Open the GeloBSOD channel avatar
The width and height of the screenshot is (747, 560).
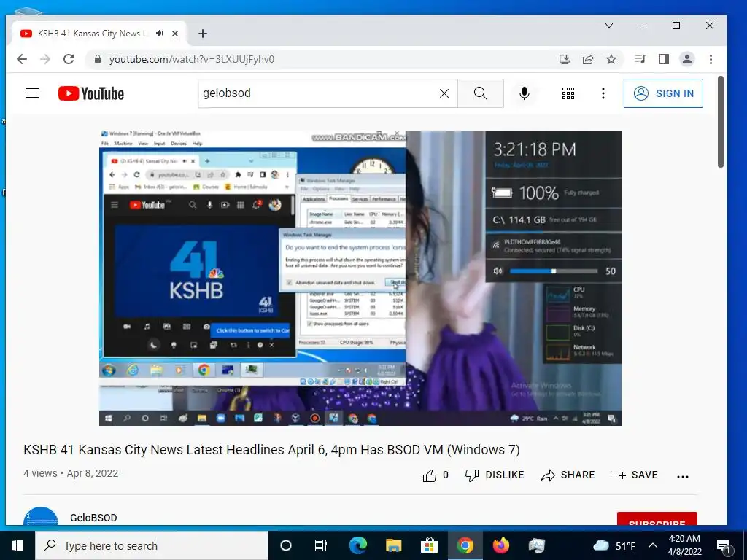(41, 516)
